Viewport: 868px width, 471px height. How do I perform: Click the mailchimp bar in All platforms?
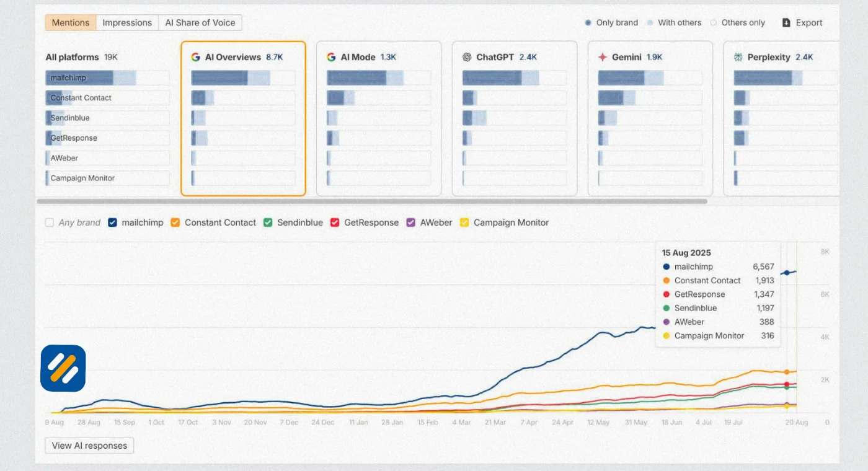(107, 78)
